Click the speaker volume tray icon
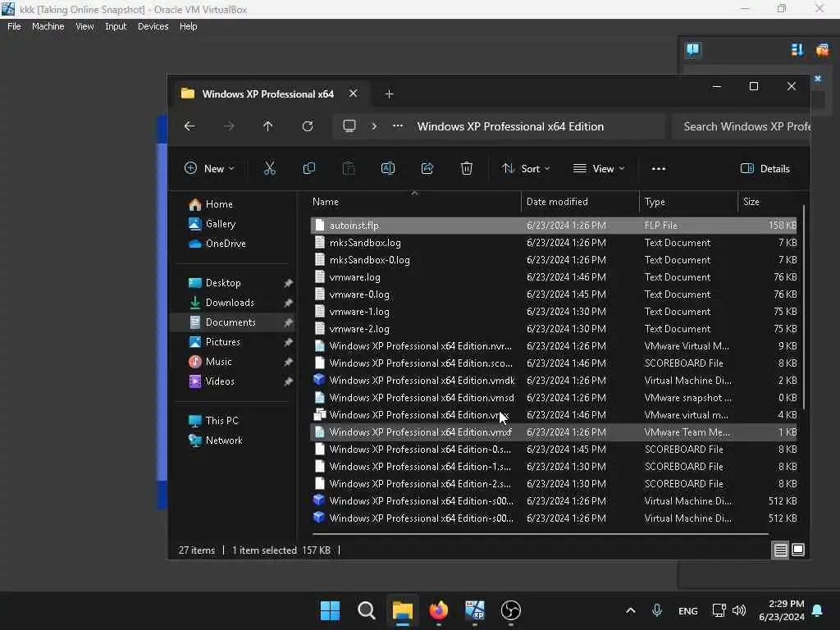840x630 pixels. tap(739, 610)
